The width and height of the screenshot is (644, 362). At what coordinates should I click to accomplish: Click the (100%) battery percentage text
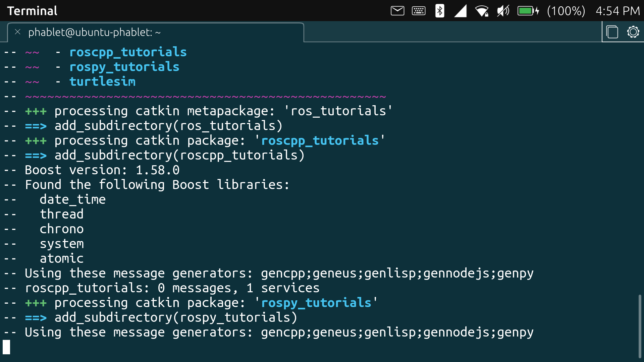click(566, 11)
